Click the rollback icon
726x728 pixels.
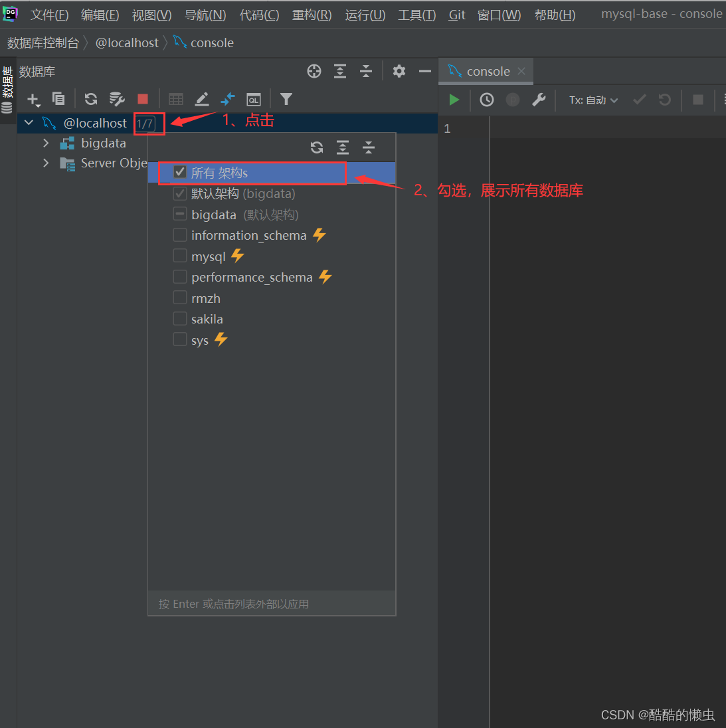coord(665,100)
